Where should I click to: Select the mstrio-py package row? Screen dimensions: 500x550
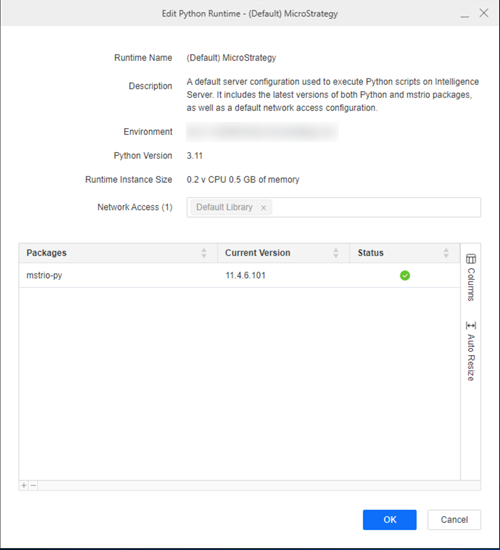click(x=239, y=275)
